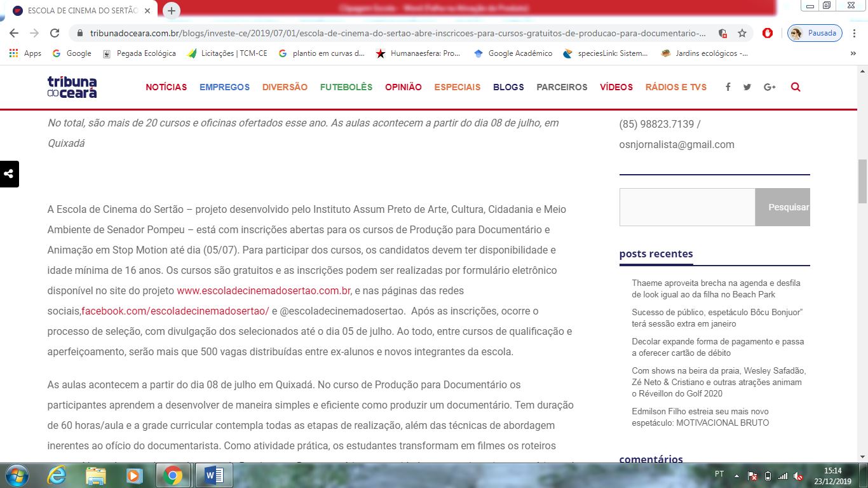Click the page vertical scrollbar thumb
The width and height of the screenshot is (868, 488).
[x=862, y=181]
